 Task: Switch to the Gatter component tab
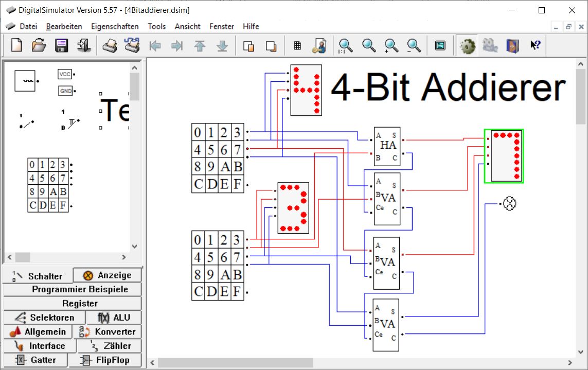click(x=35, y=360)
